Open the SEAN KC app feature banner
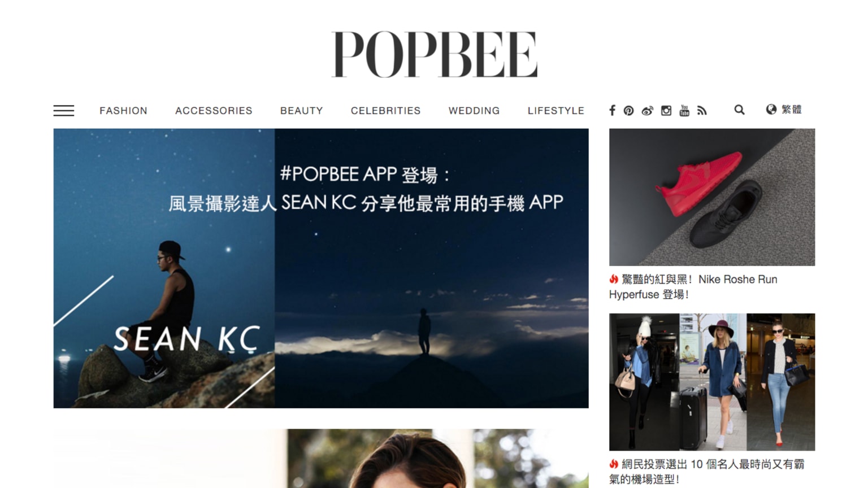The height and width of the screenshot is (488, 868). click(x=321, y=268)
